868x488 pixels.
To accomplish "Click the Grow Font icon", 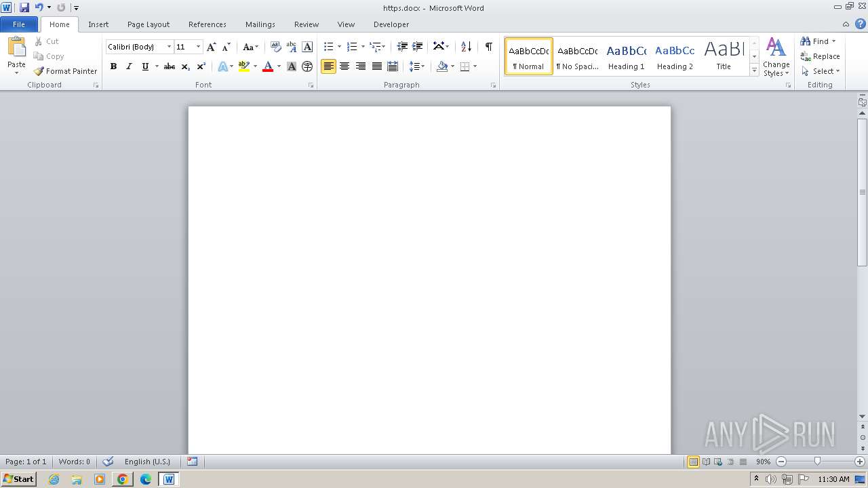I will pos(212,47).
